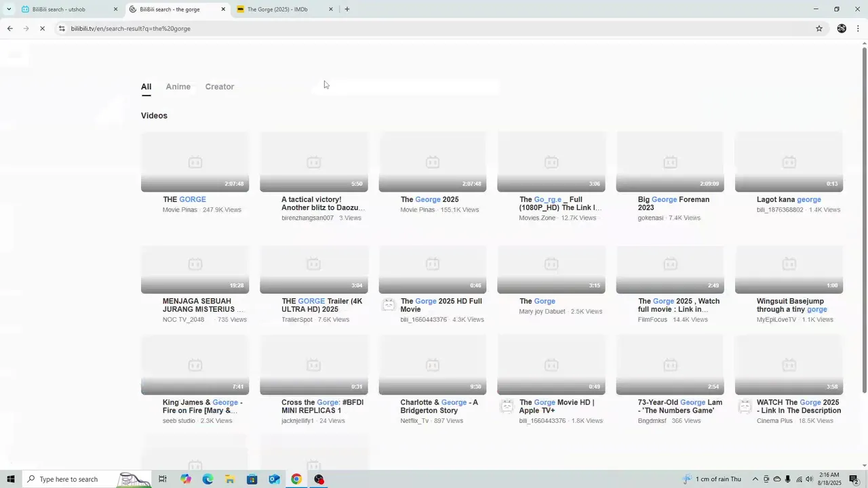
Task: Open the '1 cm of rain Thu' weather widget
Action: coord(712,479)
